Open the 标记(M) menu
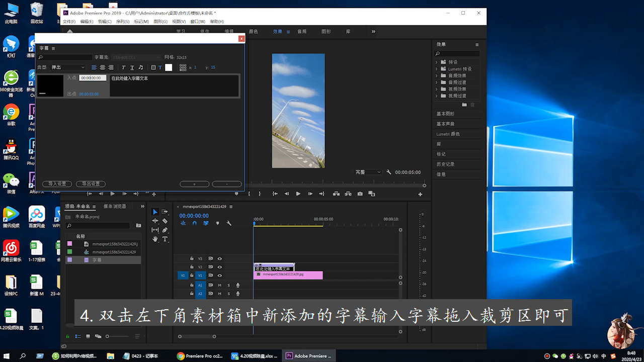This screenshot has height=362, width=644. click(141, 22)
